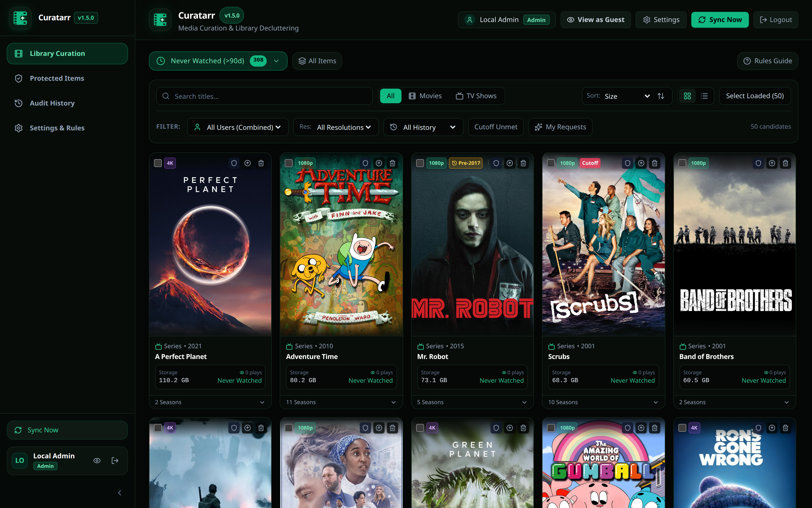Delete Mr. Robot using trash icon

click(x=523, y=163)
